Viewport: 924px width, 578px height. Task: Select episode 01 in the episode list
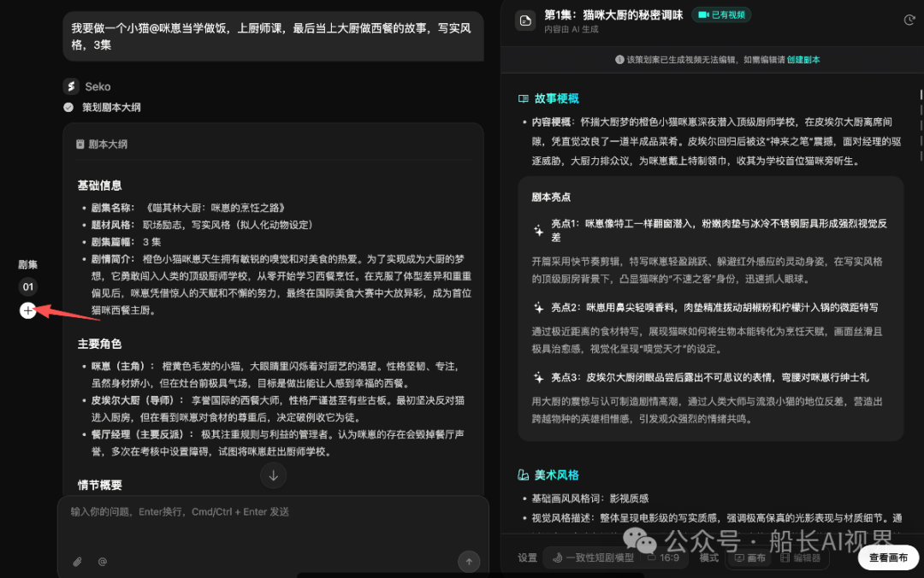pos(27,287)
